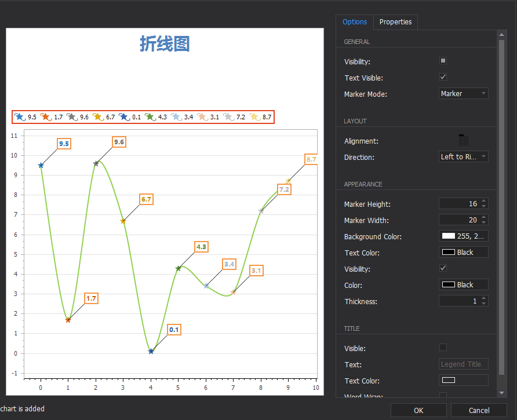Open the Color Black swatch picker

point(463,284)
